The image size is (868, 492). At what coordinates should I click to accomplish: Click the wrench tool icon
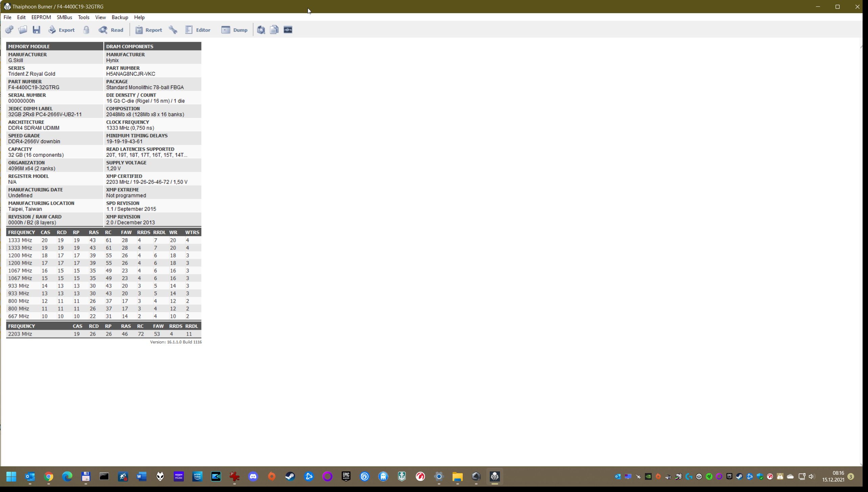coord(173,30)
